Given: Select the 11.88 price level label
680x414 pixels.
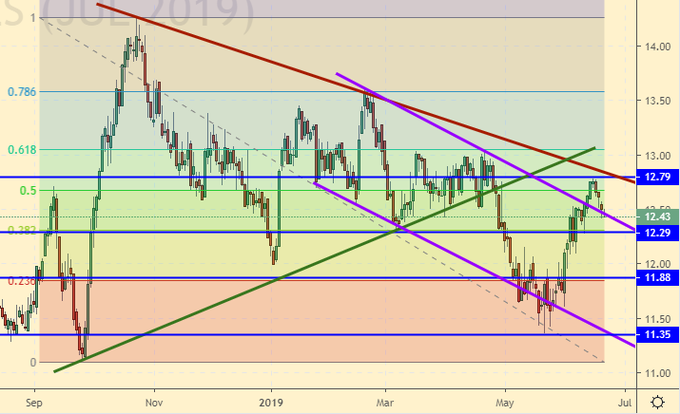Looking at the screenshot, I should (657, 277).
